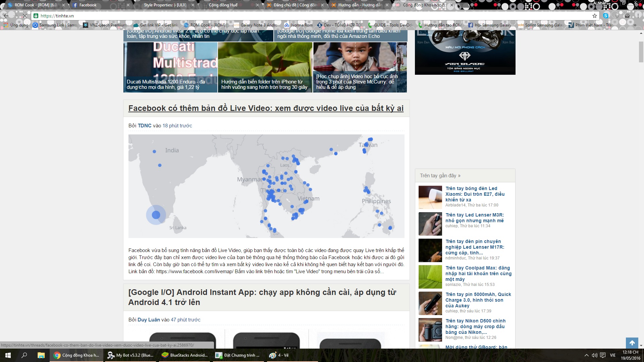Open the volume icon in system tray
644x362 pixels.
(594, 355)
